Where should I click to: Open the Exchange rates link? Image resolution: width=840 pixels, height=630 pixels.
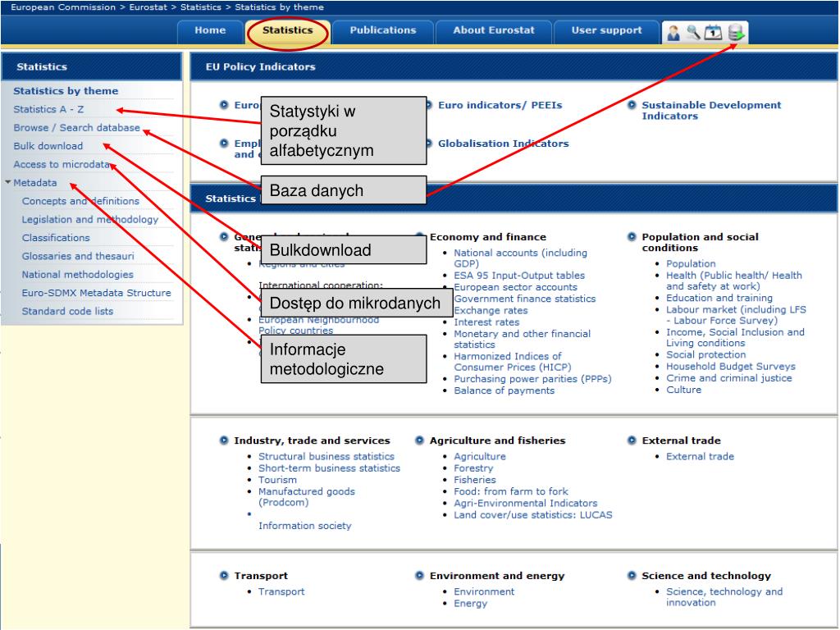click(491, 310)
